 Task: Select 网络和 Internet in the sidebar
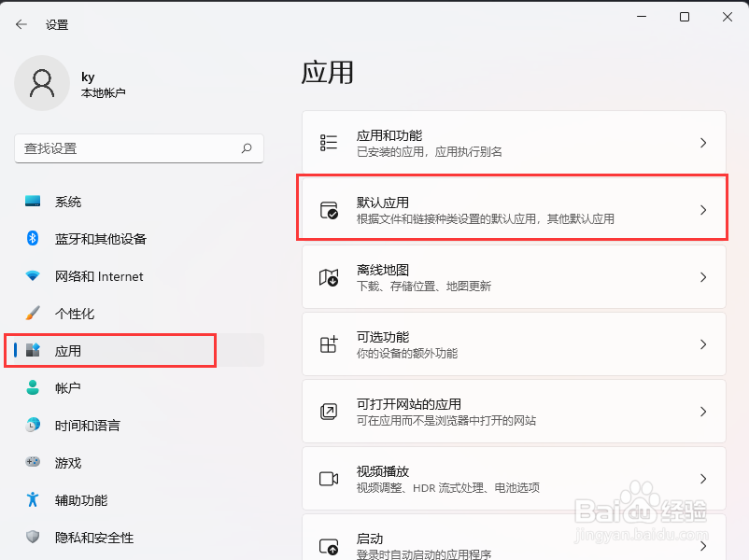point(139,276)
